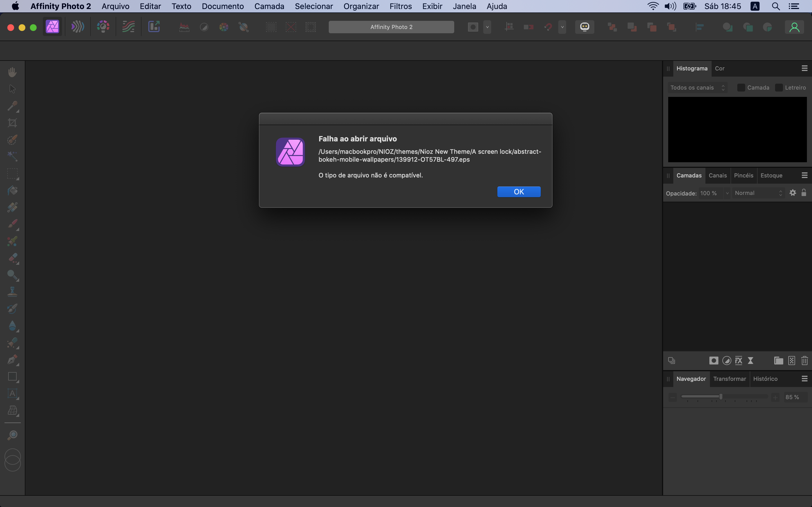Open the Filtros menu
Image resolution: width=812 pixels, height=507 pixels.
400,6
